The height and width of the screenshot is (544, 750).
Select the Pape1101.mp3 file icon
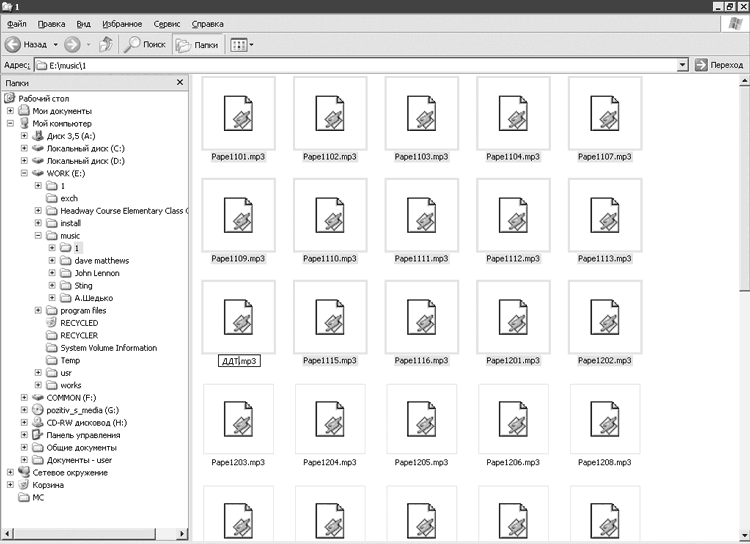pyautogui.click(x=238, y=113)
